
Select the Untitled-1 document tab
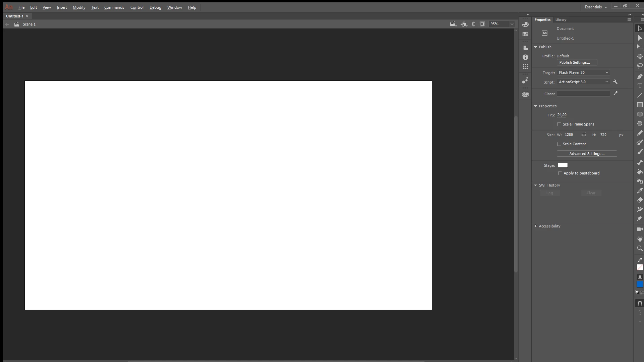coord(15,16)
